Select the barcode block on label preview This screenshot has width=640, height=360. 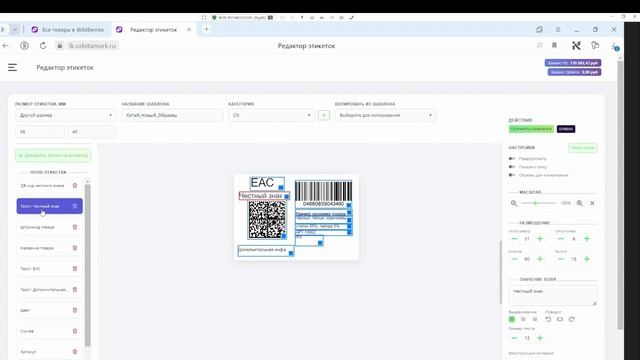323,193
